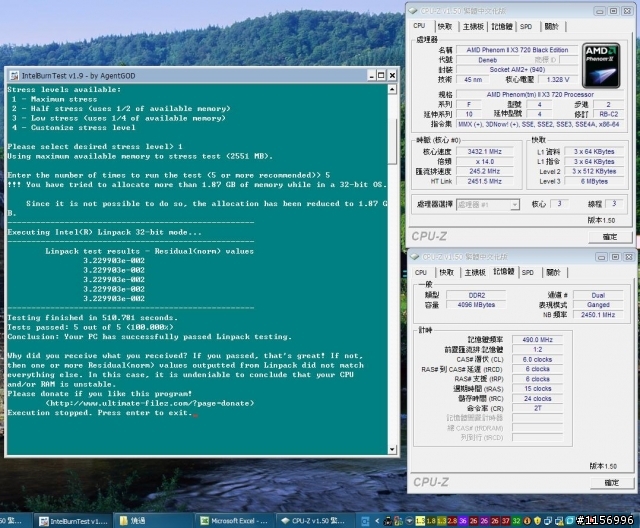Click the 37 tray temperature icon
Image resolution: width=640 pixels, height=528 pixels.
(506, 521)
